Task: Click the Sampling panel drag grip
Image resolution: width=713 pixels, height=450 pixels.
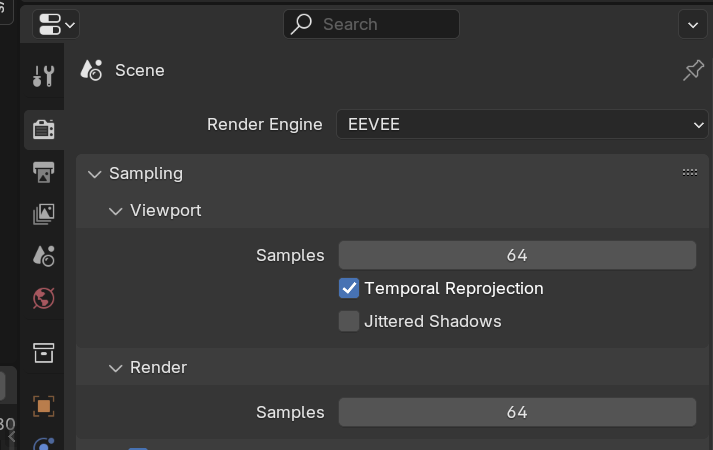Action: pos(690,173)
